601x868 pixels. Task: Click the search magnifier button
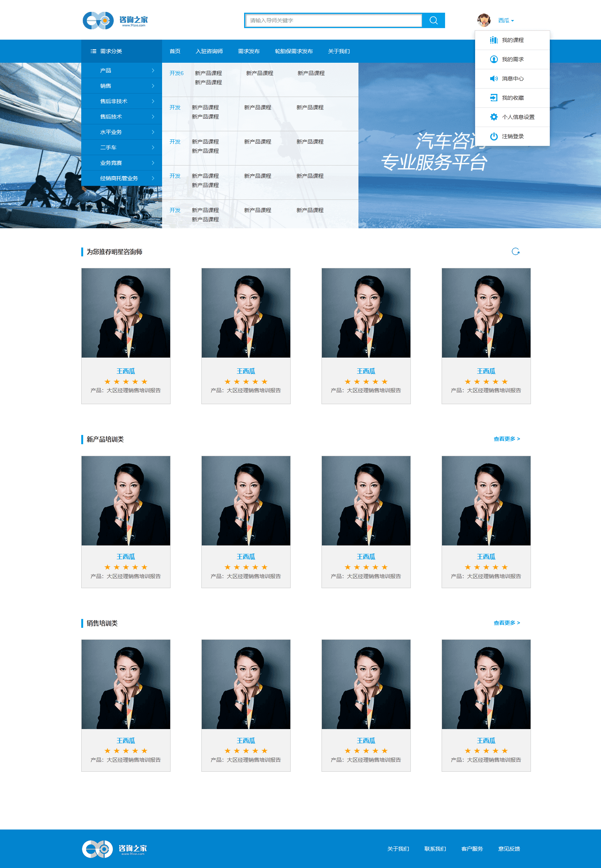[434, 20]
